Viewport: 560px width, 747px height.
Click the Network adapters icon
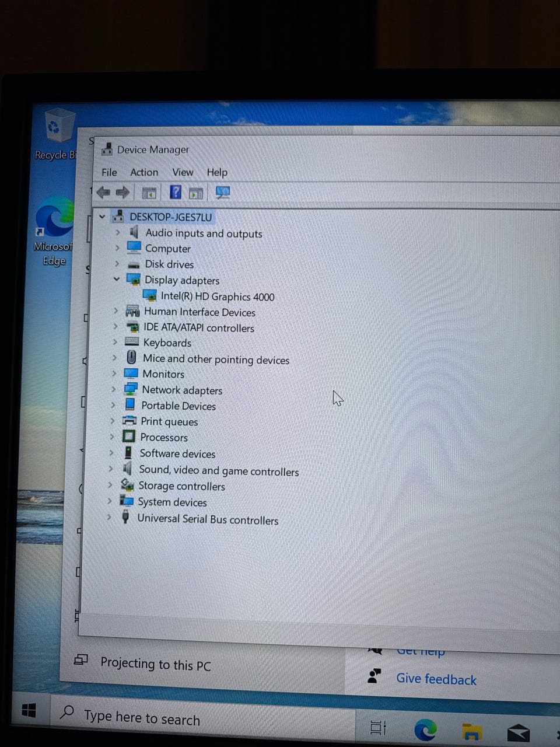coord(131,389)
